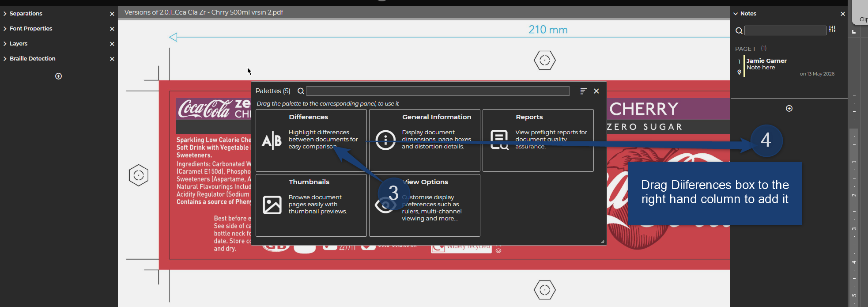Click the Palettes dialog resize grip
This screenshot has width=868, height=307.
tap(603, 242)
